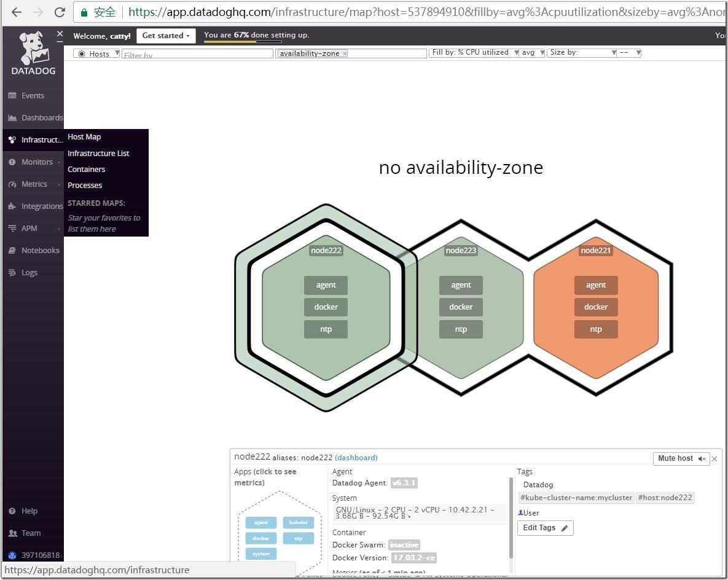Click the kubelet app in the Apps hexagon

coord(298,523)
